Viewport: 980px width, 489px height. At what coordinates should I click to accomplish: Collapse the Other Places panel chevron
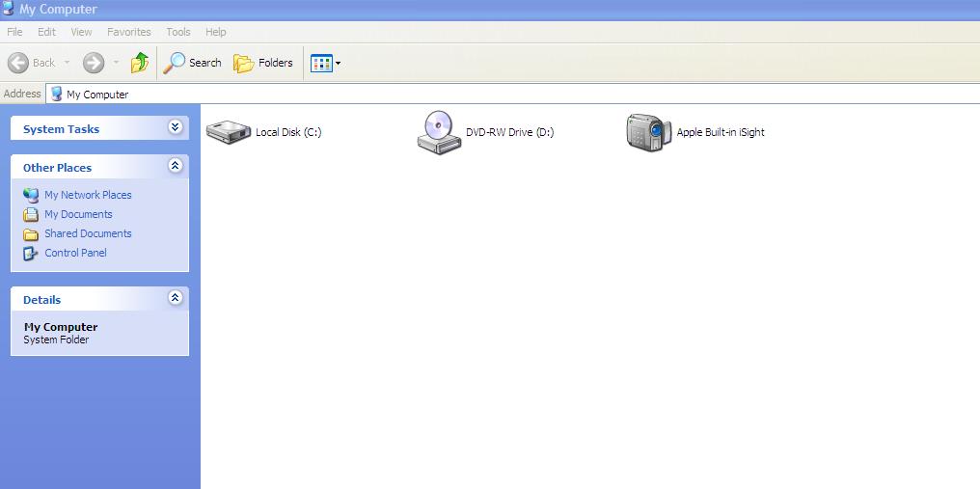tap(175, 166)
